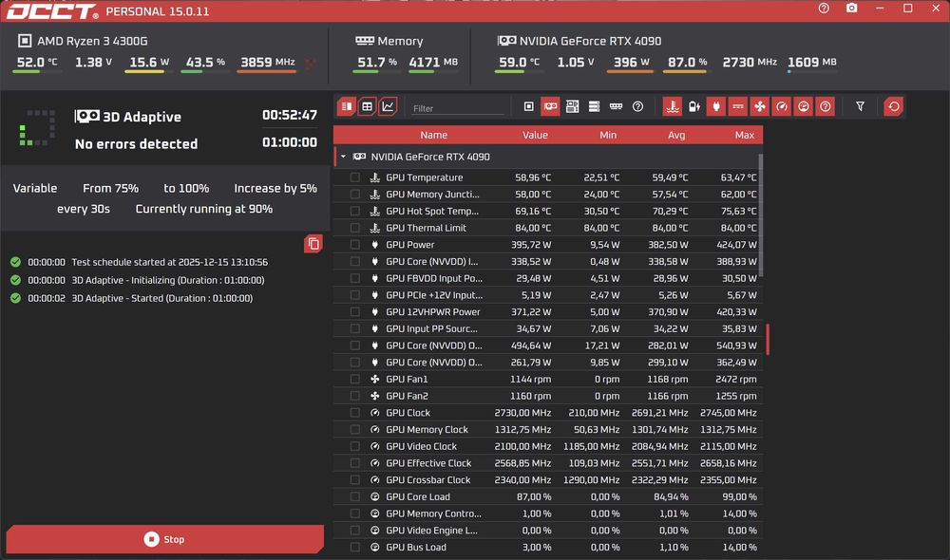Toggle fan sensor type filter
950x560 pixels.
click(x=760, y=106)
